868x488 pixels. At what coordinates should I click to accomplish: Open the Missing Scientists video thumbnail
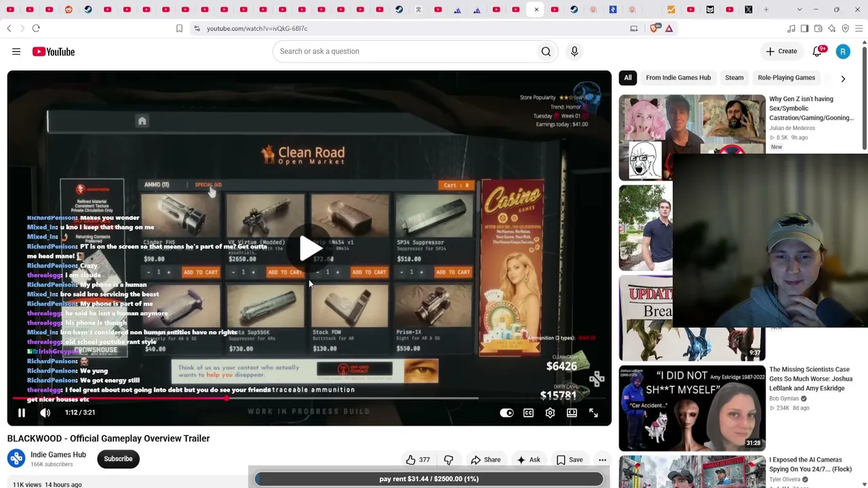(692, 408)
